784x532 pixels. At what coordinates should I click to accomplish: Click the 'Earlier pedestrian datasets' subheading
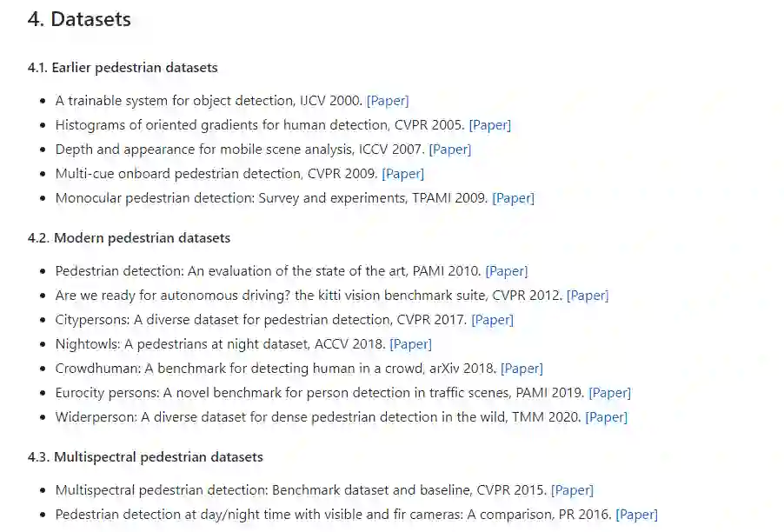(123, 68)
